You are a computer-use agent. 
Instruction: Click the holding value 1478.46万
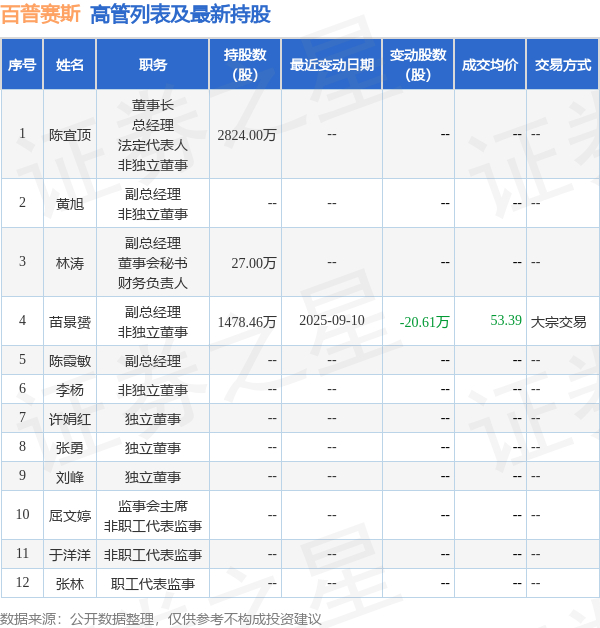pyautogui.click(x=247, y=322)
